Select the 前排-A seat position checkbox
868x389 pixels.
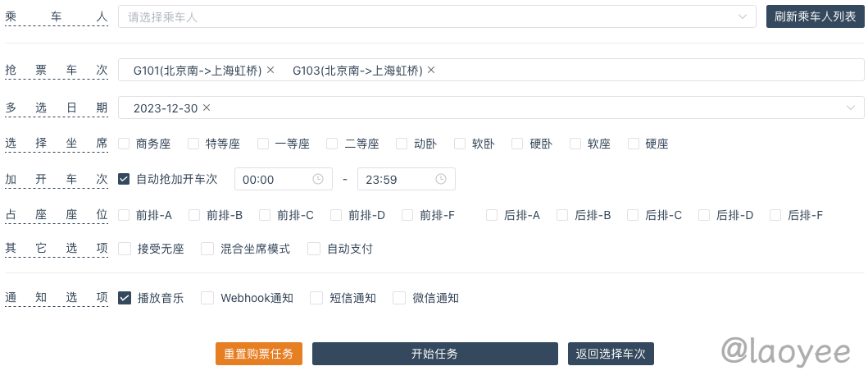click(x=124, y=215)
